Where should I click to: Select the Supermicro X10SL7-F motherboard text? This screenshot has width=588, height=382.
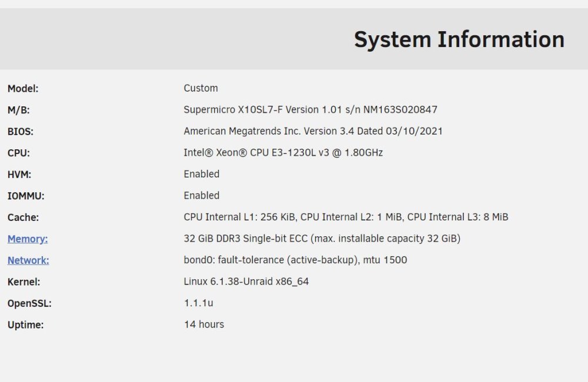(x=310, y=109)
